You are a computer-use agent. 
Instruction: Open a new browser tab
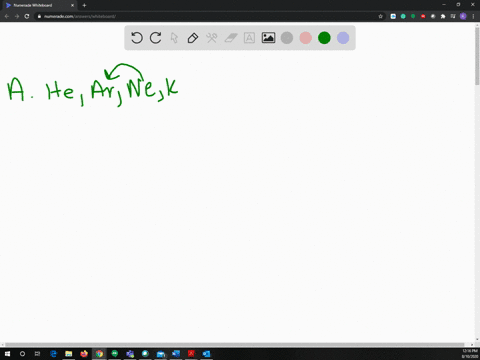[84, 5]
